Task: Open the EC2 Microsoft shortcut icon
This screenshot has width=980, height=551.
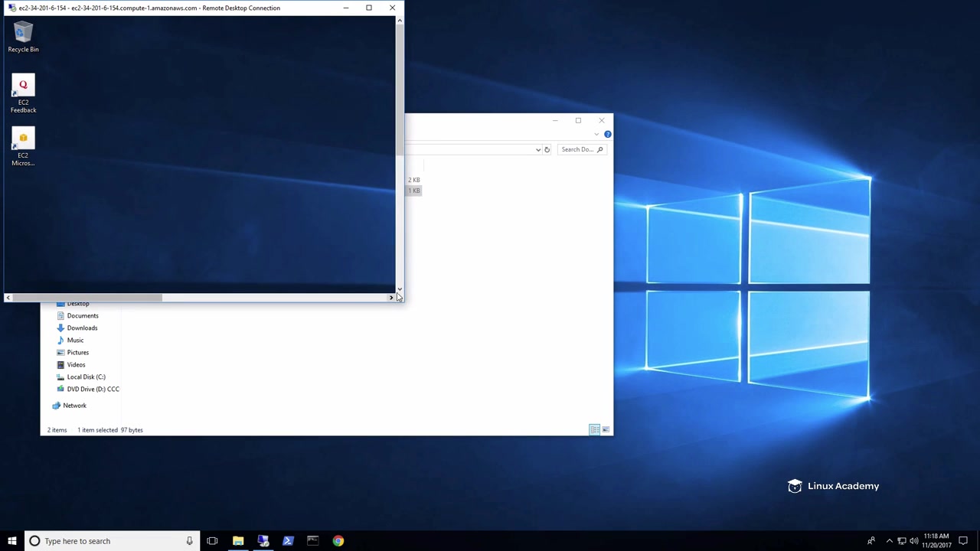Action: point(23,146)
